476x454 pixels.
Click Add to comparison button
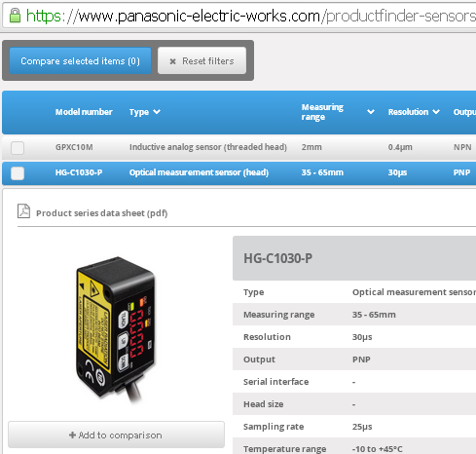click(116, 435)
